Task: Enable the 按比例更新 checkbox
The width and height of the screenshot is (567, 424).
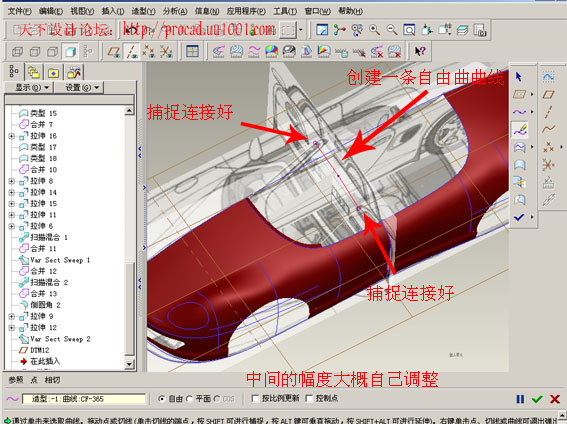Action: [x=255, y=398]
